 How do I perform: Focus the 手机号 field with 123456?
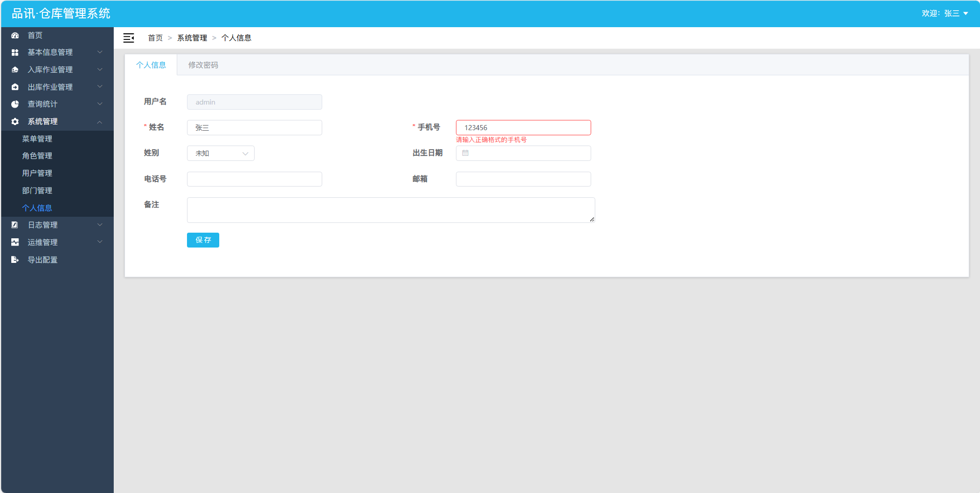[524, 128]
